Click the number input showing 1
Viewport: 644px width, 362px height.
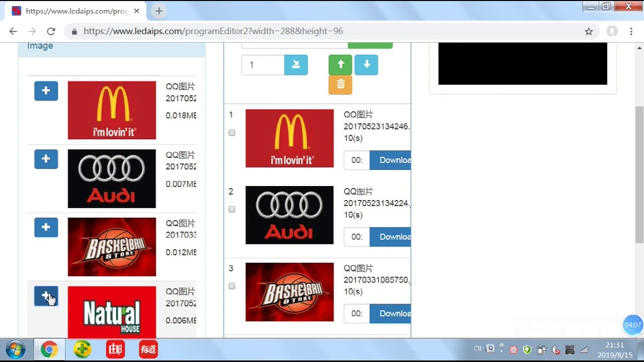coord(263,65)
